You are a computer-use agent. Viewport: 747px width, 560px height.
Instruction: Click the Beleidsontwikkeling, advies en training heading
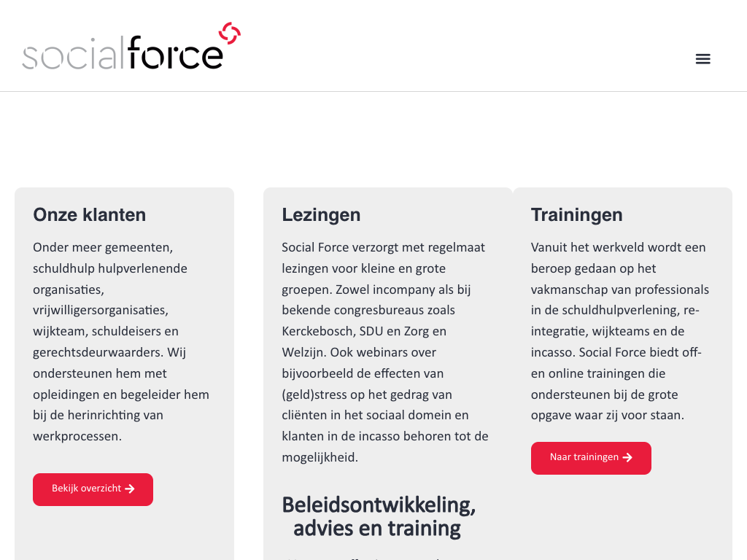[378, 516]
